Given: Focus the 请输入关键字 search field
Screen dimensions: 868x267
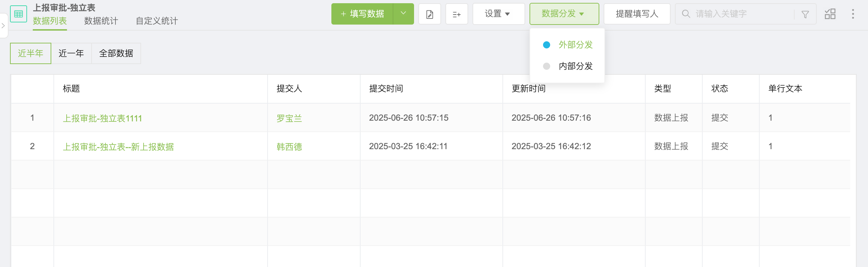Looking at the screenshot, I should point(743,14).
